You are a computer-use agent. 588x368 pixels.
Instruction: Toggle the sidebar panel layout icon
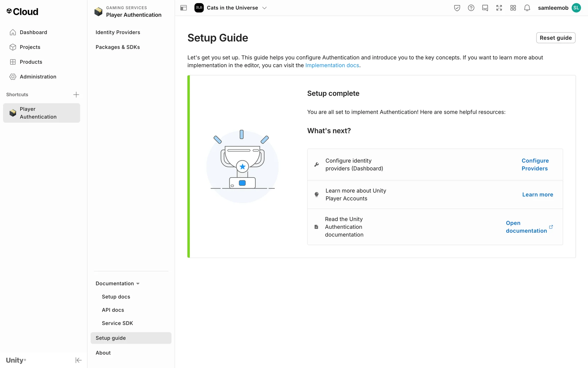click(x=183, y=8)
